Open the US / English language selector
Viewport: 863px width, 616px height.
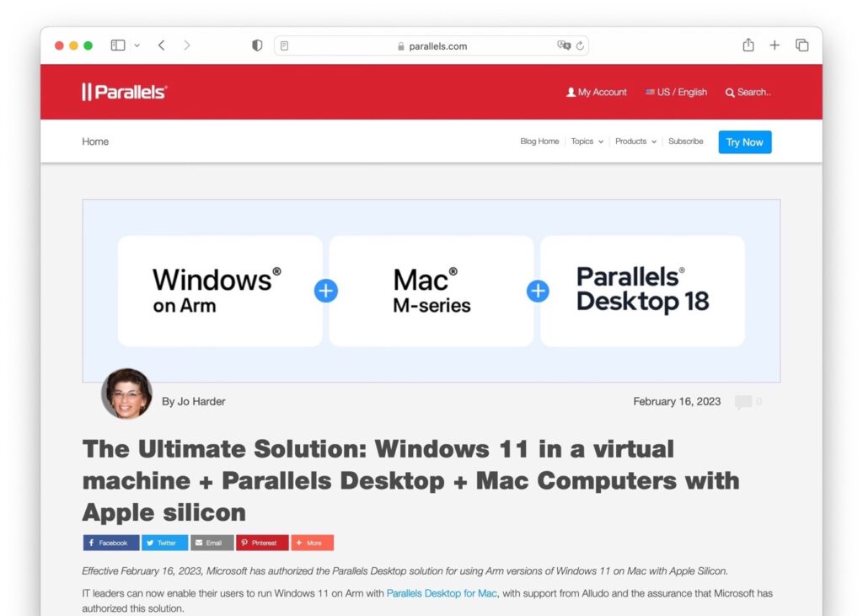pos(676,92)
